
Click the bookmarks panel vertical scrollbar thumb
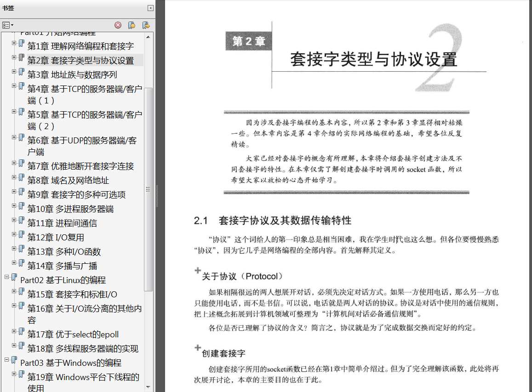[148, 189]
